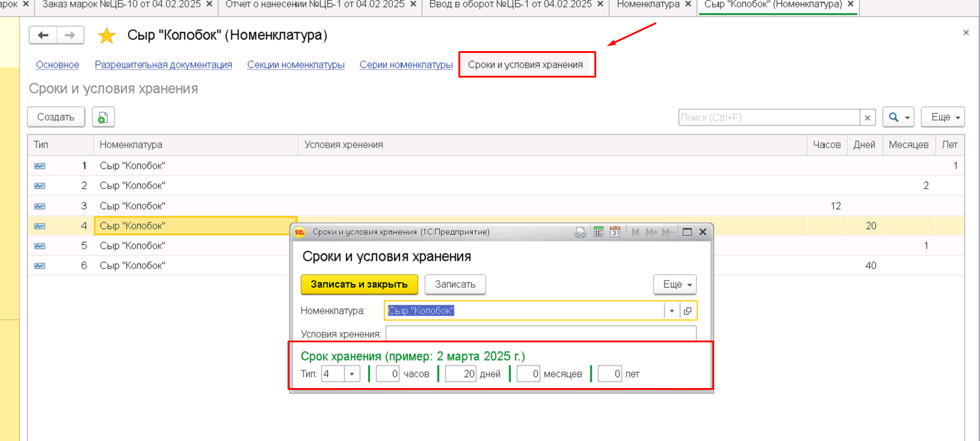Go back with the left arrow button
980x441 pixels.
pos(43,35)
